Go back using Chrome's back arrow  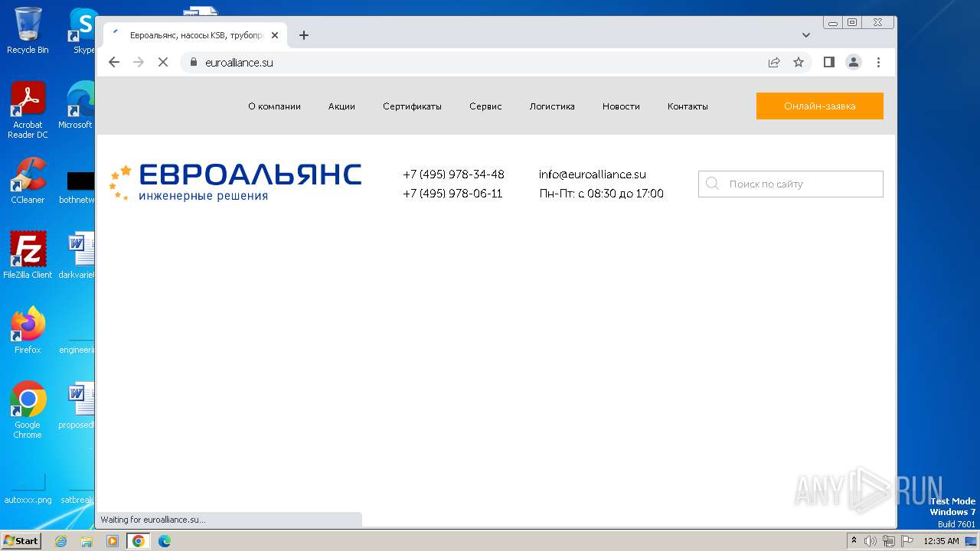(114, 62)
